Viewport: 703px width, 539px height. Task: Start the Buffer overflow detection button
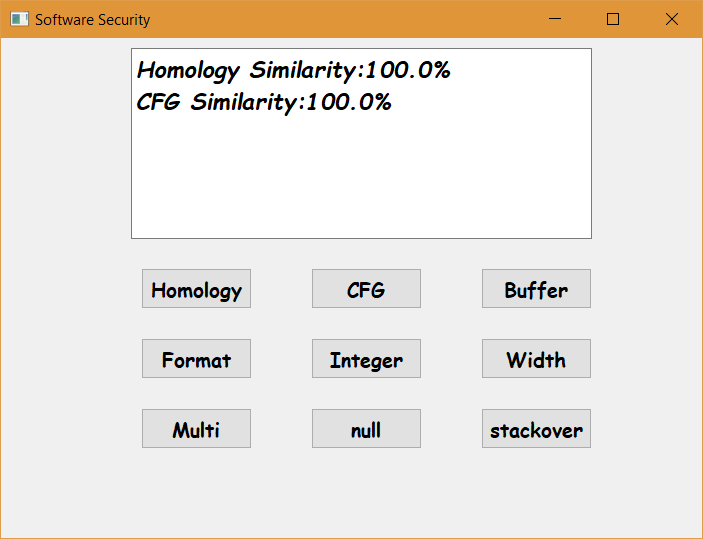tap(536, 289)
